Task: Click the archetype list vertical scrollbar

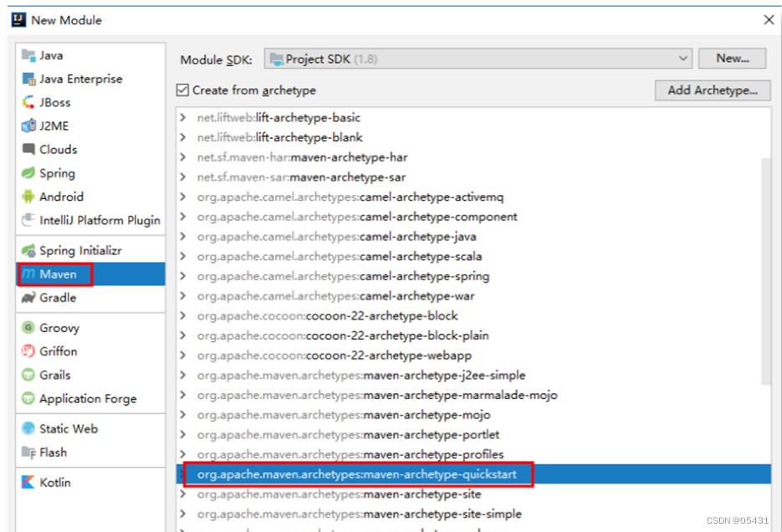Action: pos(766,271)
